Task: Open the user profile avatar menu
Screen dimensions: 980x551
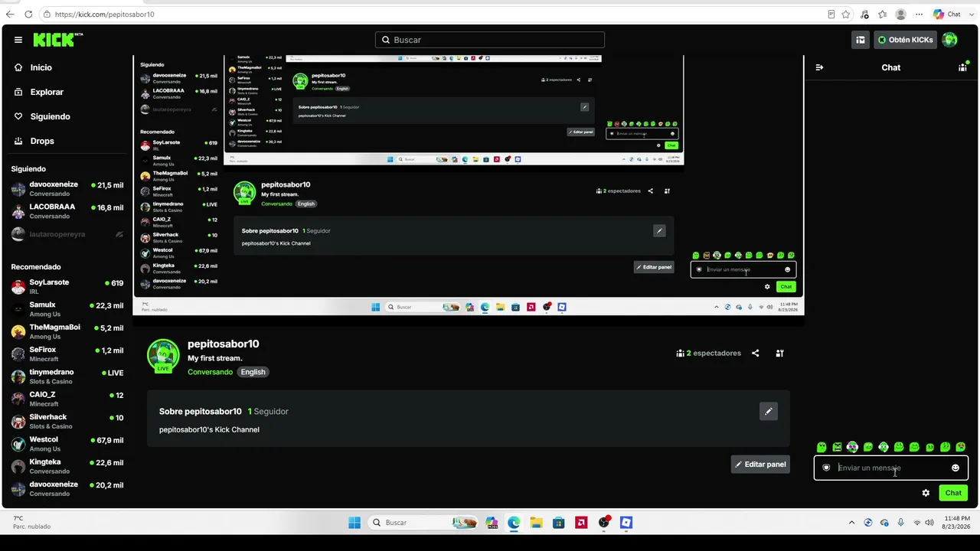Action: pyautogui.click(x=949, y=40)
